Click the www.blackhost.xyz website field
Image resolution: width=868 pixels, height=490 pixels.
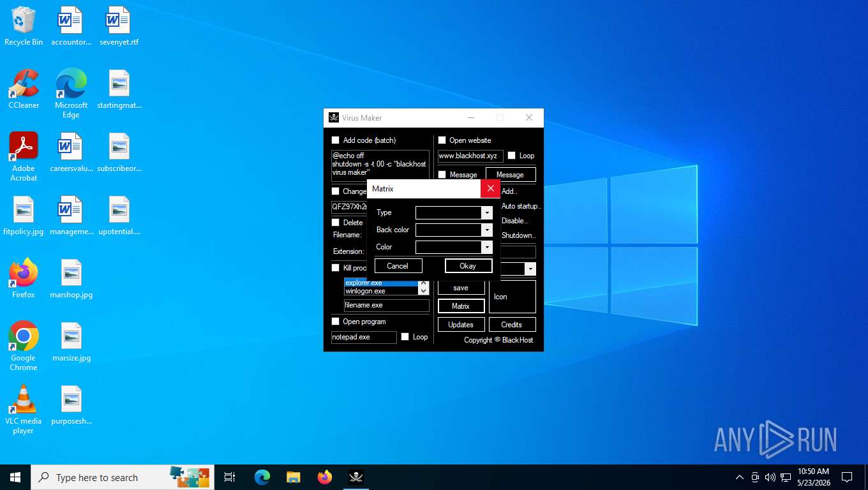(x=470, y=156)
